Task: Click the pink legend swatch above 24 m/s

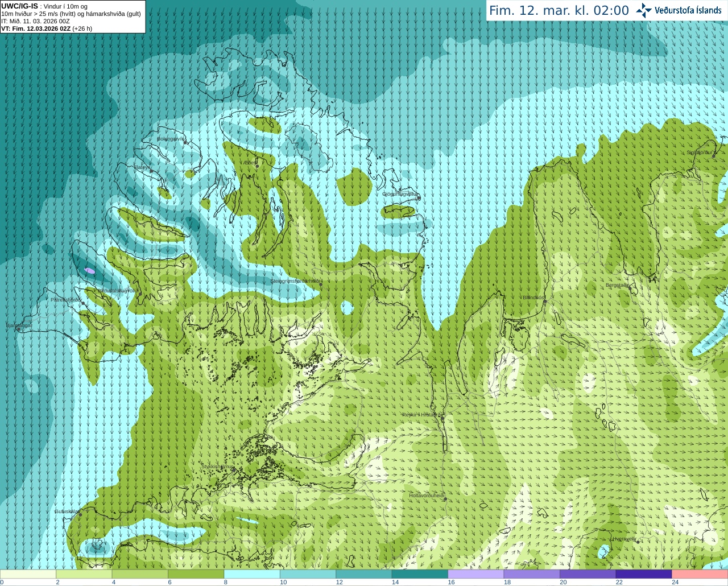Action: [700, 574]
